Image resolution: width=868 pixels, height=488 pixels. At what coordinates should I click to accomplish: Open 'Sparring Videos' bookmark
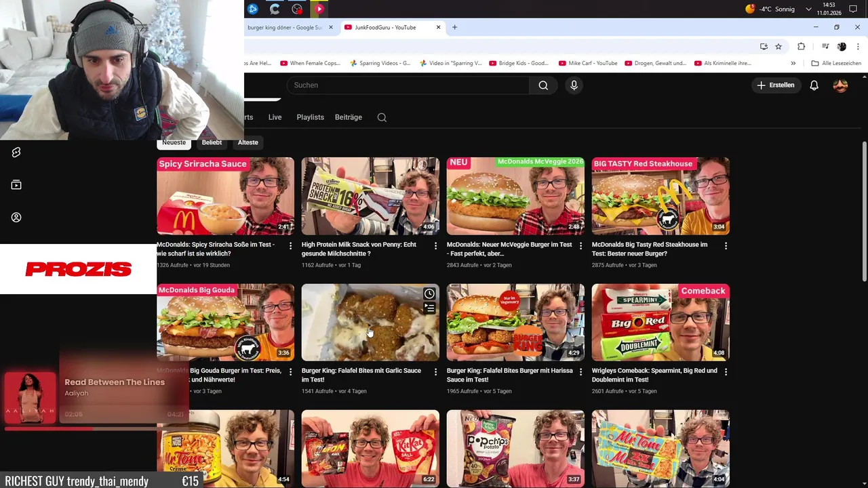380,63
